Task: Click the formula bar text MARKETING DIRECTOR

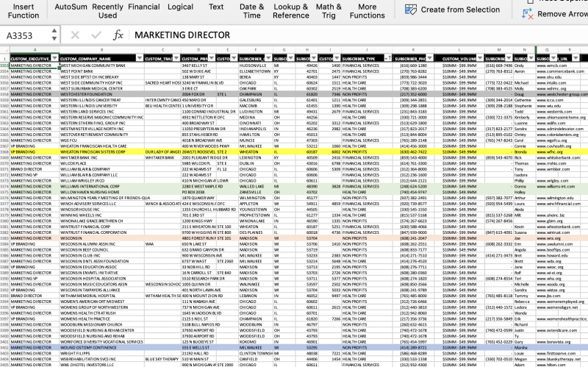Action: point(182,35)
